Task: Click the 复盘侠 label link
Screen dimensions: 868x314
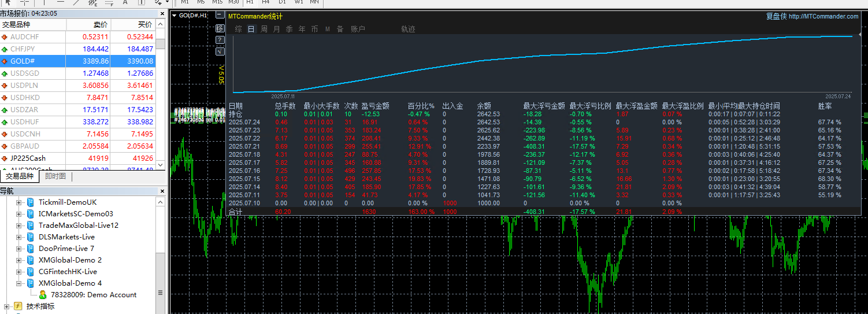Action: click(776, 17)
